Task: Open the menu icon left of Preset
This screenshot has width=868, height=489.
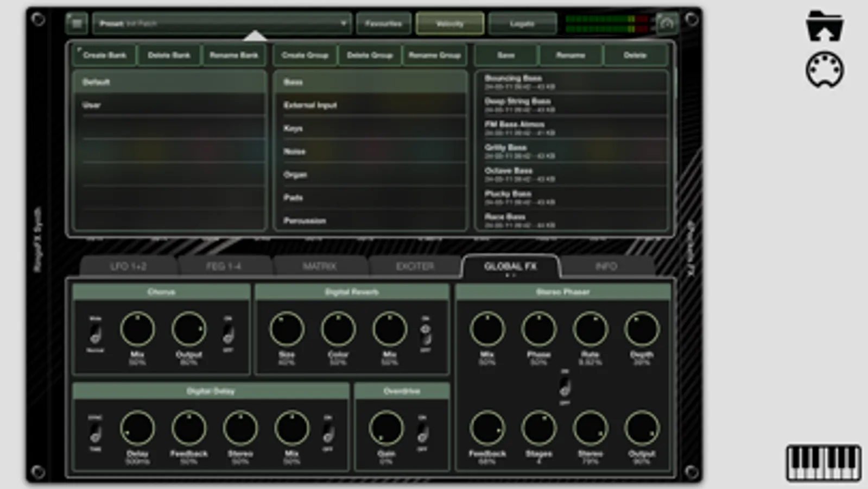Action: pyautogui.click(x=77, y=23)
